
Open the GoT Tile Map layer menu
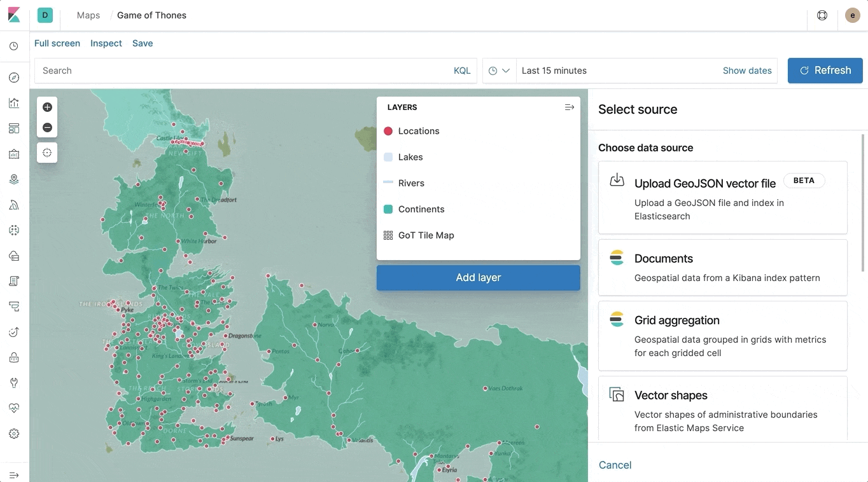(x=426, y=235)
